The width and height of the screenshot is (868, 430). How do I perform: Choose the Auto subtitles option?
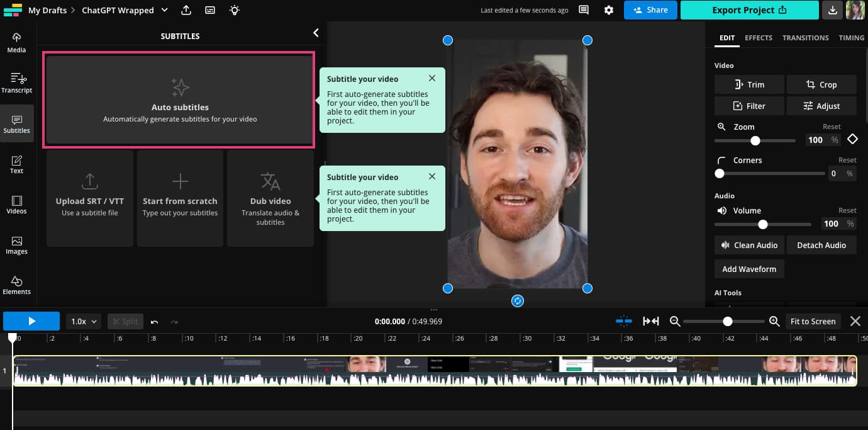[x=180, y=100]
